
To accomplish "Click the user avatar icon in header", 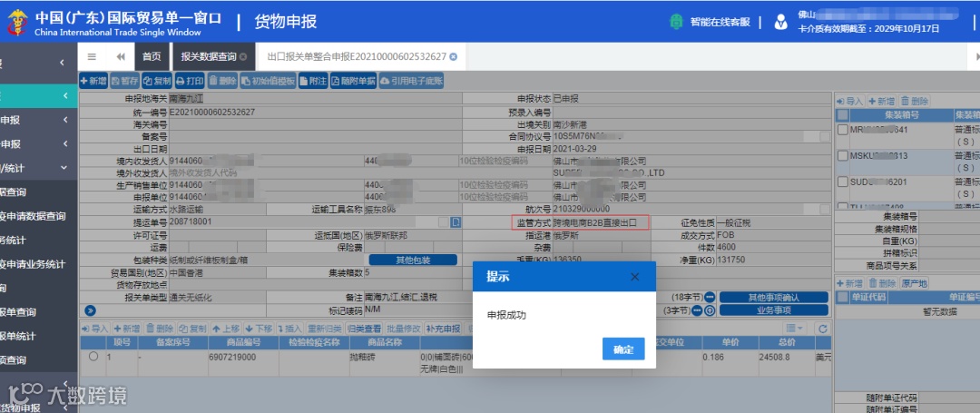I will click(x=780, y=22).
